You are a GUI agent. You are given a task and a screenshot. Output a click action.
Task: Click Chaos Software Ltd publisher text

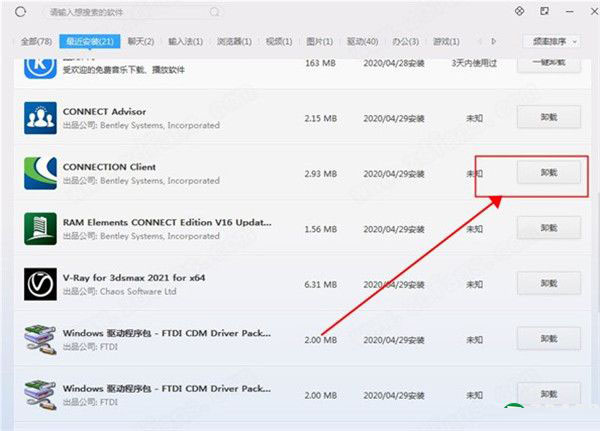tap(138, 292)
